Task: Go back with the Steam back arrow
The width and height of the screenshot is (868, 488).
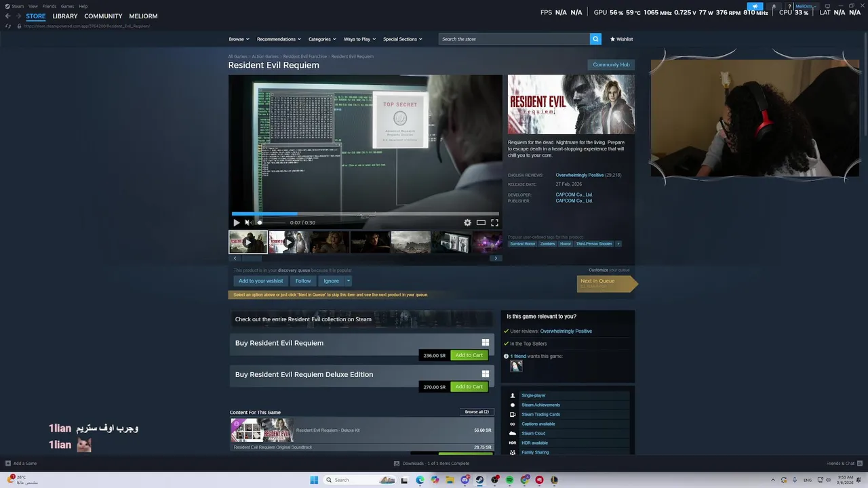Action: click(x=7, y=16)
